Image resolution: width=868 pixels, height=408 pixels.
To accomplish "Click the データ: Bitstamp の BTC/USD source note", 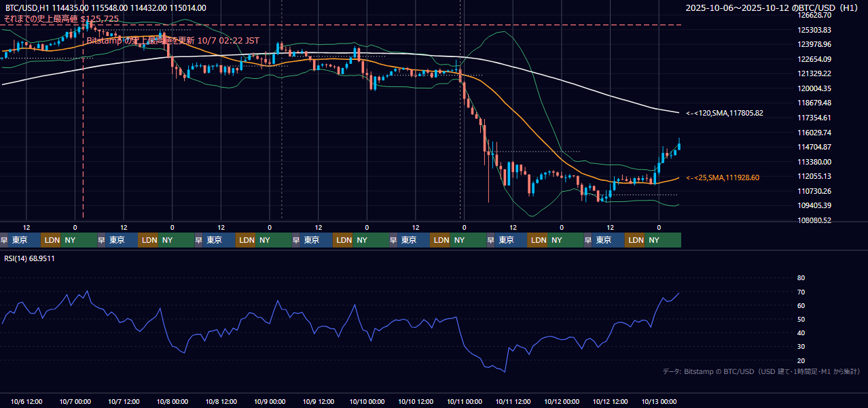I will 761,371.
